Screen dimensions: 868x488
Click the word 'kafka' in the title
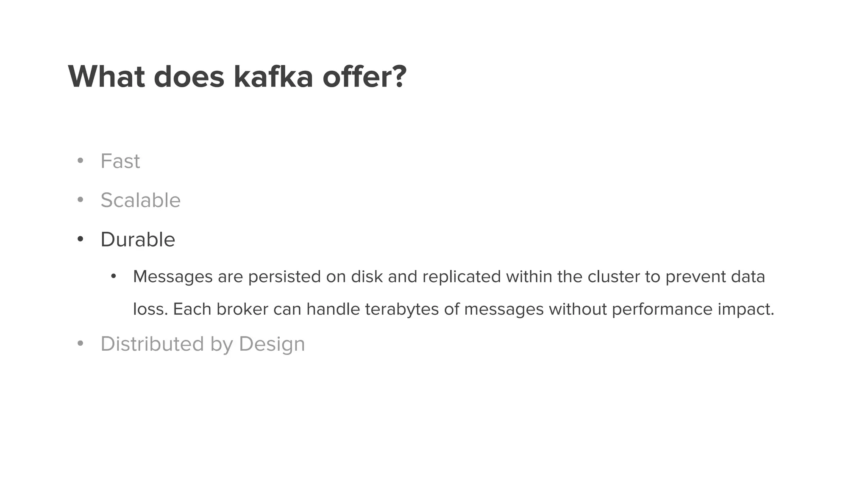tap(273, 77)
